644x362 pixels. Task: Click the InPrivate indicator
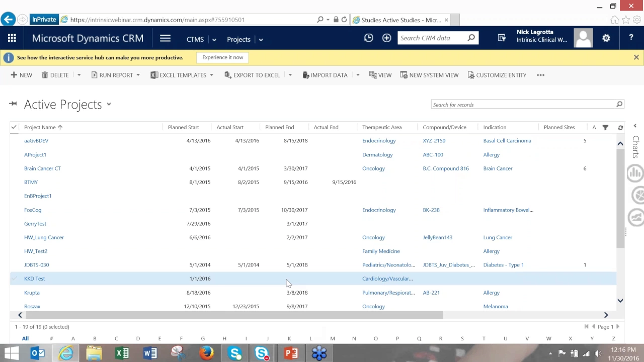click(44, 20)
